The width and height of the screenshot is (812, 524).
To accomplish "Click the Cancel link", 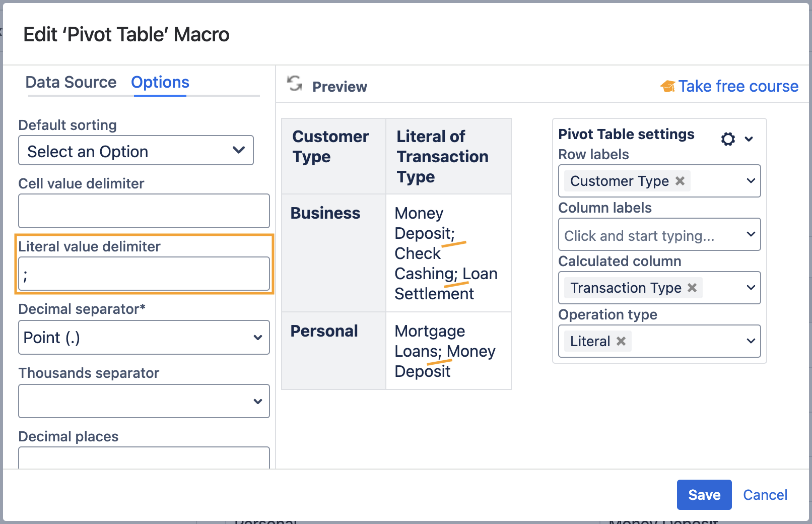I will (765, 495).
